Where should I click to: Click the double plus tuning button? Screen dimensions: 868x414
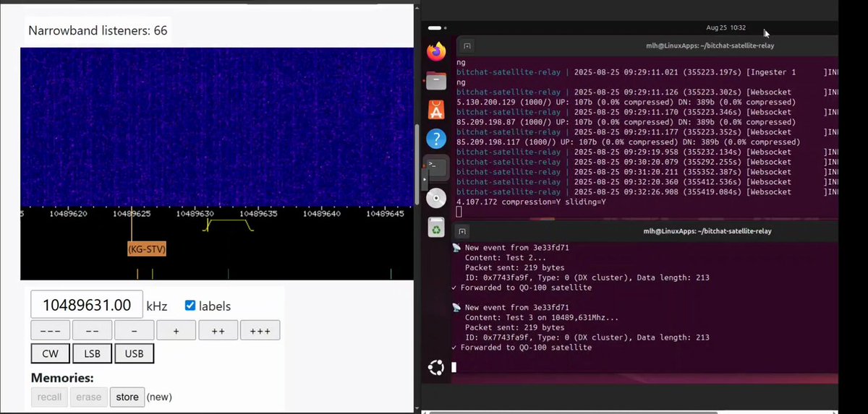[218, 330]
